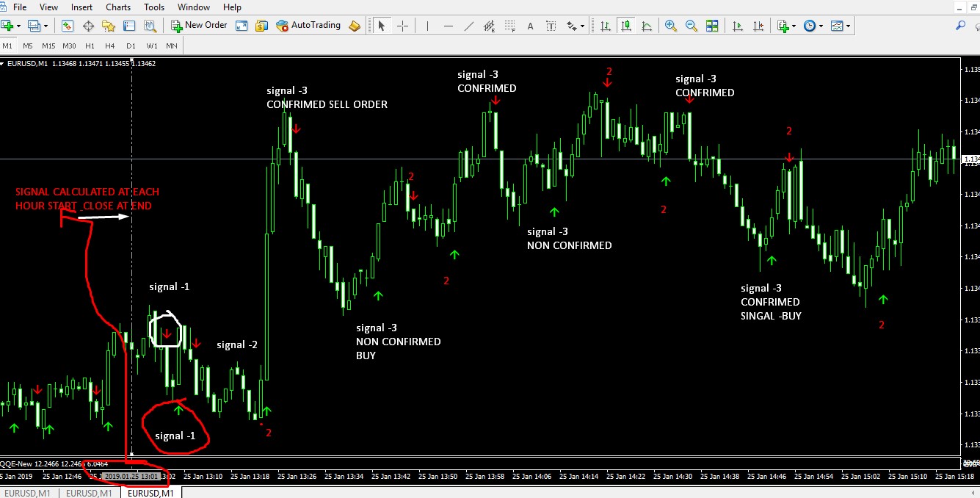Switch to the second EURUSD,M1 chart tab
The height and width of the screenshot is (498, 980).
click(89, 493)
